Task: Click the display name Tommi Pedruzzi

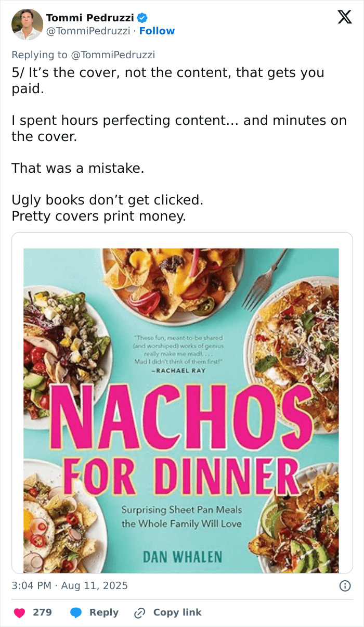Action: (89, 18)
